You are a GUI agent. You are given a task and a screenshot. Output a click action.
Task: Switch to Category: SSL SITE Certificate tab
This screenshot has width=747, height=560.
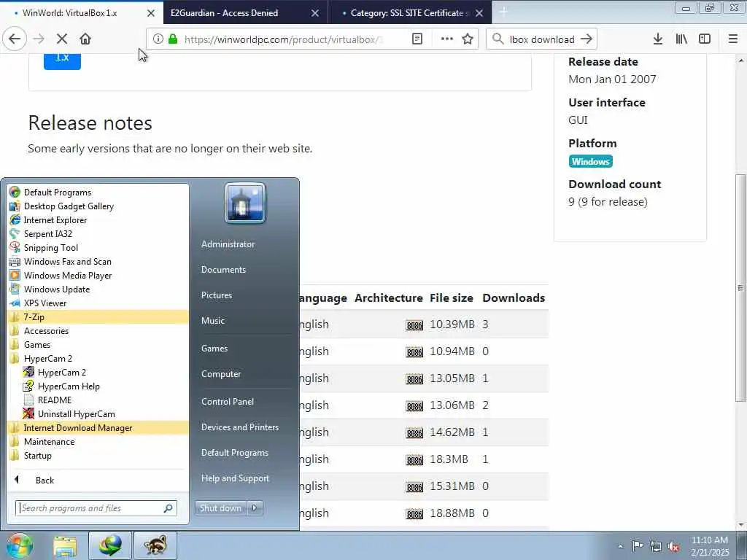coord(410,13)
